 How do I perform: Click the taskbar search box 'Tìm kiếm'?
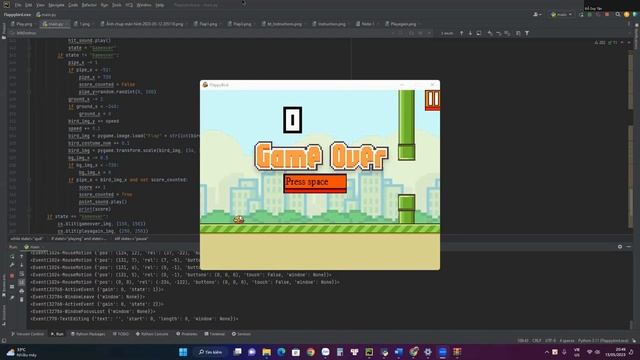click(x=211, y=352)
